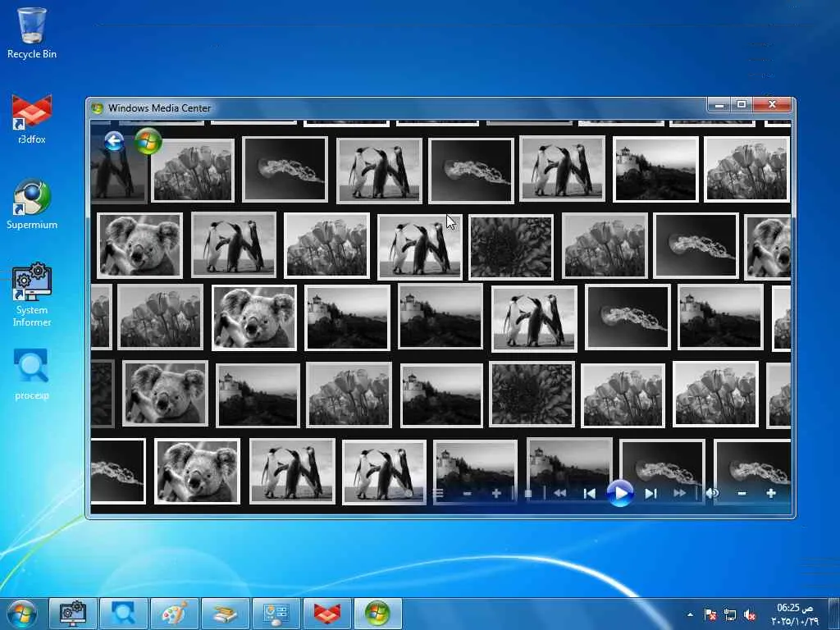Click the Show desktop strip at taskbar end

834,614
